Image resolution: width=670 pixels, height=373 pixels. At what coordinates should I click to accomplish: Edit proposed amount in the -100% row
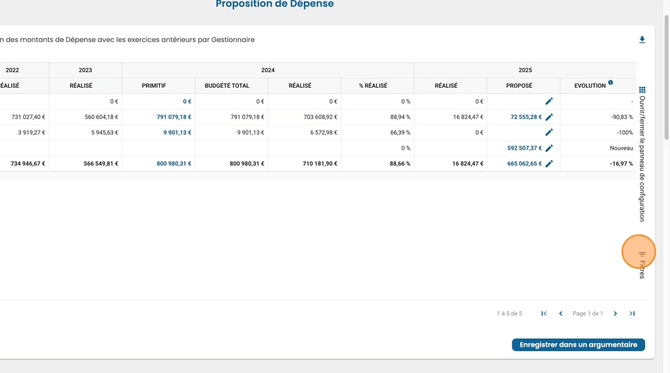pos(549,132)
